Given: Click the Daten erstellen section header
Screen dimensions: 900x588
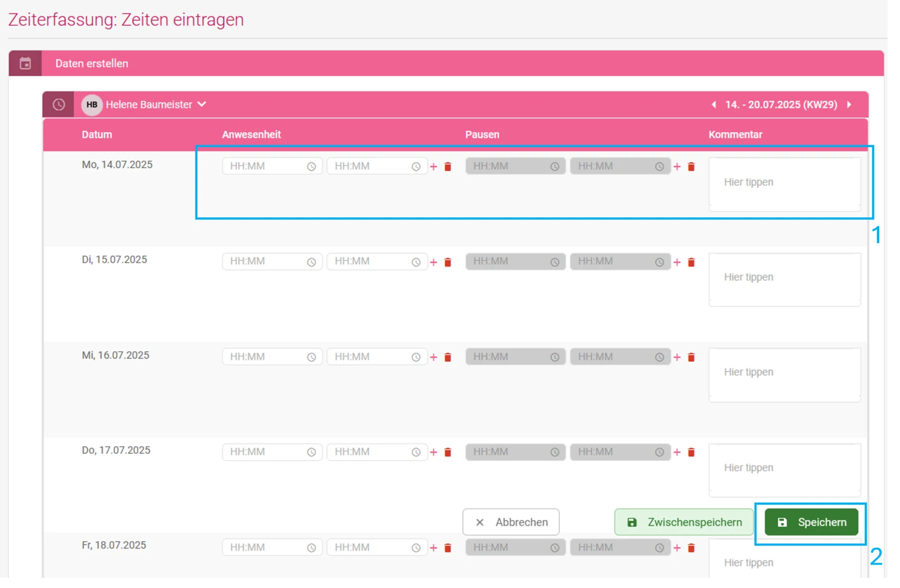Looking at the screenshot, I should point(446,63).
